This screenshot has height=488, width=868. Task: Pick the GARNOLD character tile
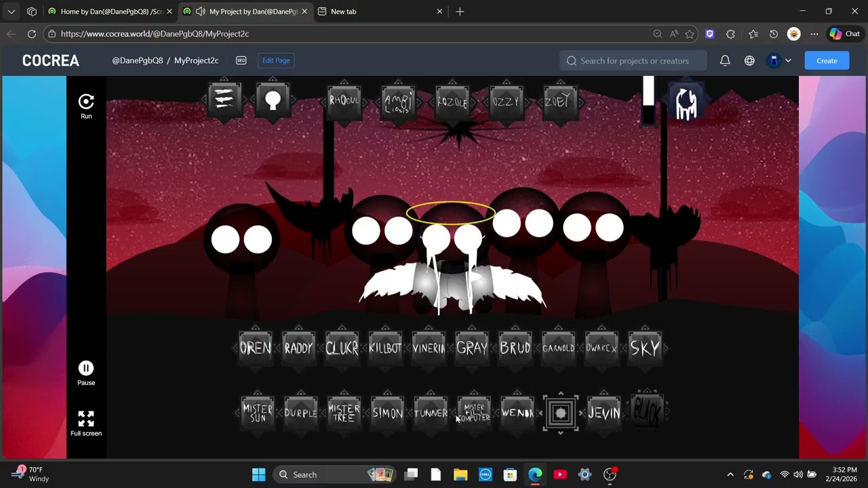tap(559, 348)
